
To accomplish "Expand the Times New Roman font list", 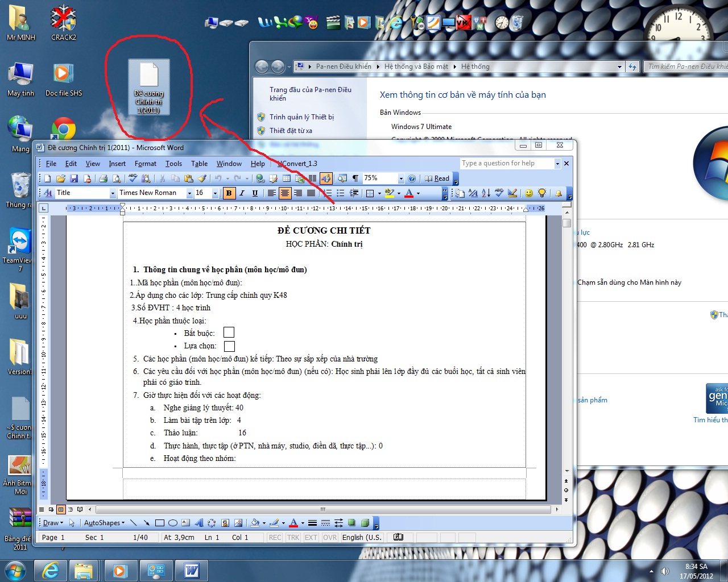I will (x=189, y=193).
